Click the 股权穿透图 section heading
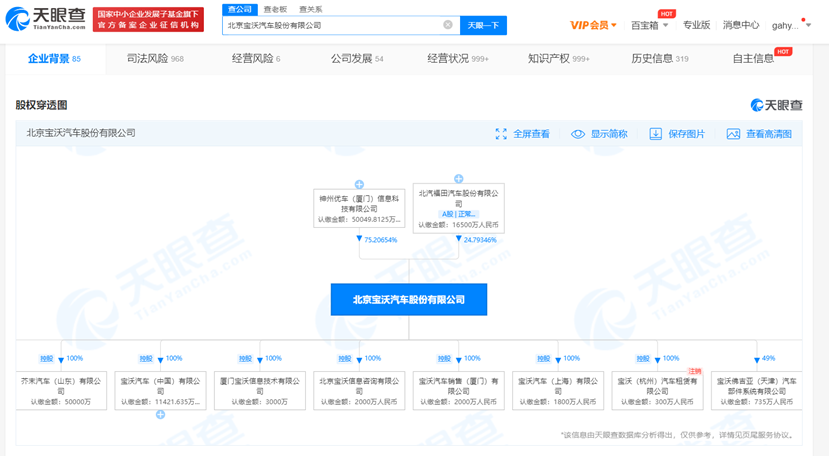Image resolution: width=829 pixels, height=456 pixels. point(41,105)
